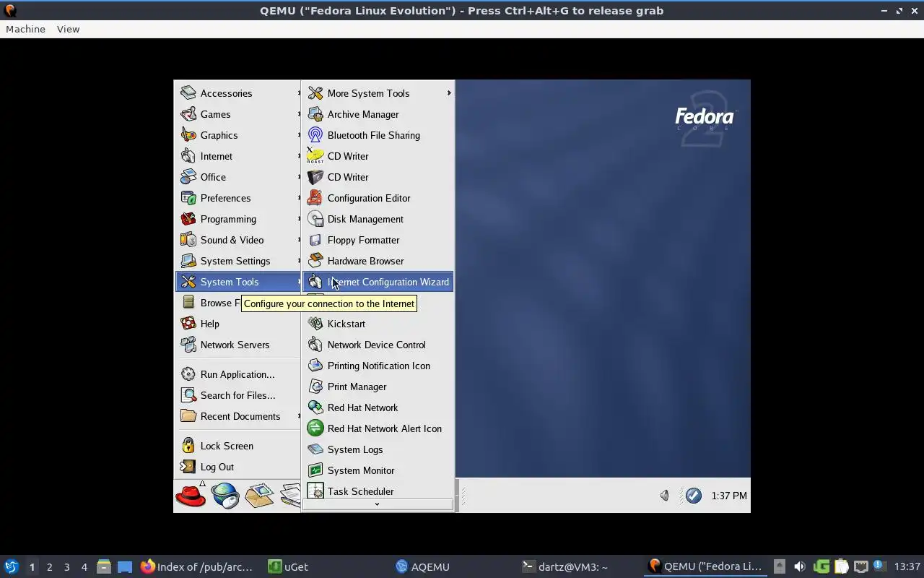Open Network Device Control icon

pyautogui.click(x=315, y=345)
